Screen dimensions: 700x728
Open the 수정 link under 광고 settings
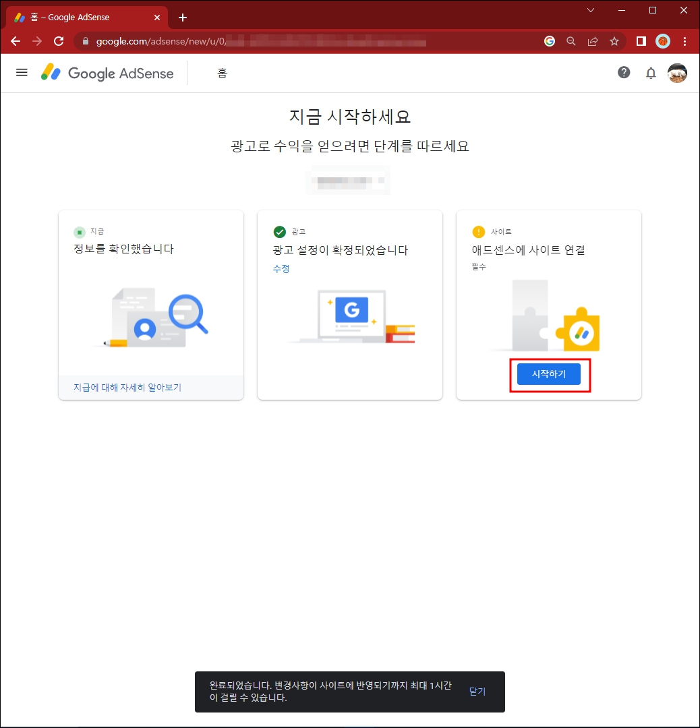[x=281, y=268]
